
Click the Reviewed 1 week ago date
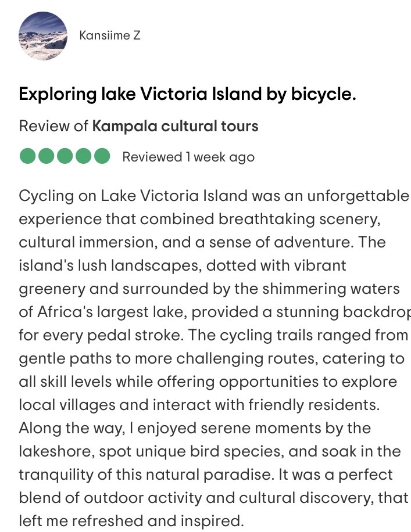coord(188,157)
